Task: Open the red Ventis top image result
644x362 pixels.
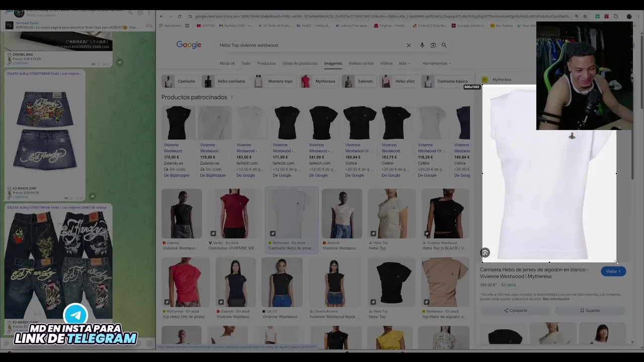Action: point(235,214)
